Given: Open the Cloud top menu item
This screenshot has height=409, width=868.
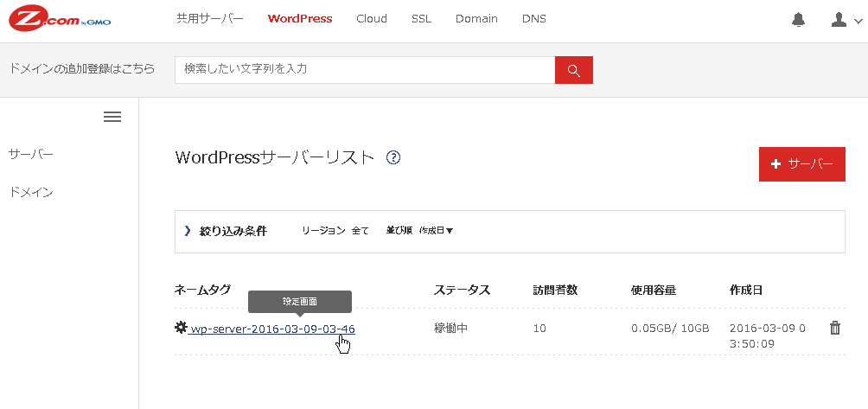Looking at the screenshot, I should point(372,19).
